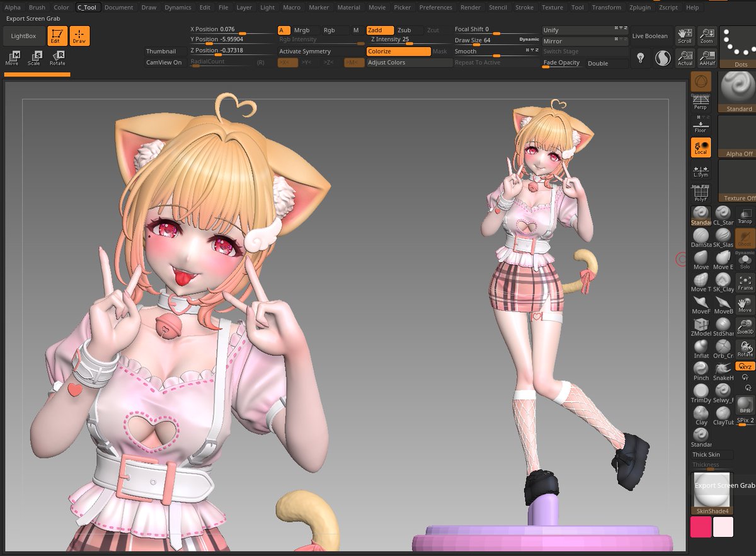Click Adjust Colors
The image size is (756, 556).
point(409,62)
